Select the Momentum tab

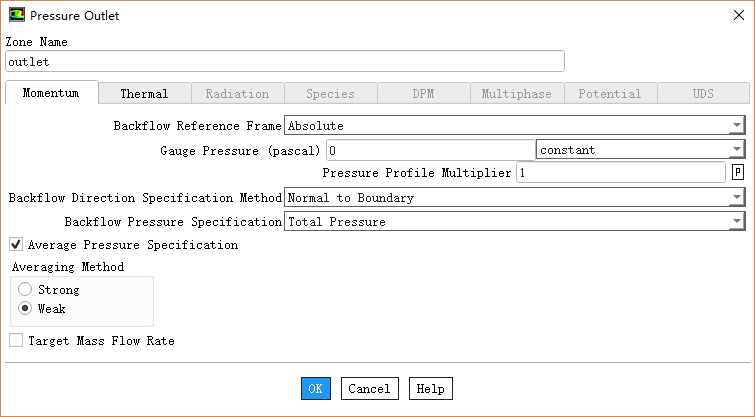click(x=51, y=93)
